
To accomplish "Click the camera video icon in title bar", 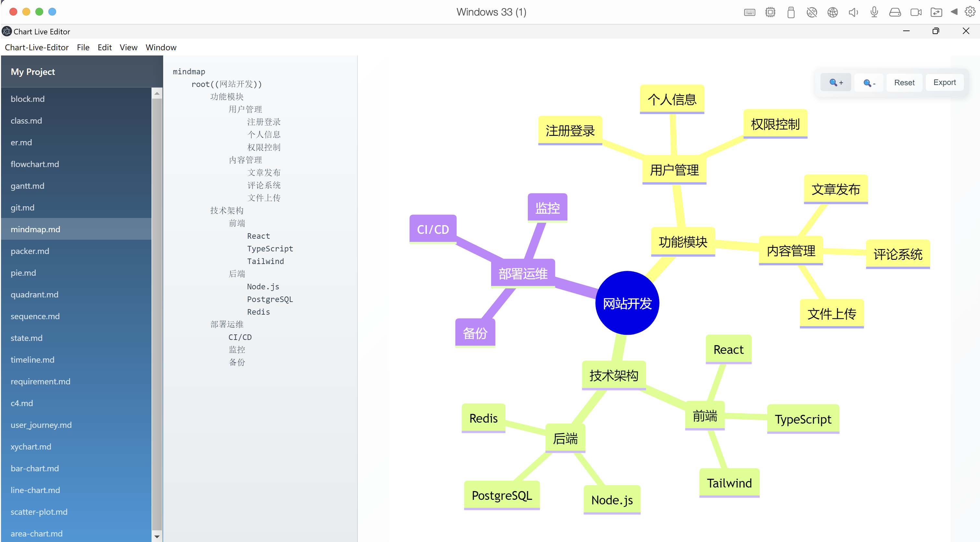I will tap(915, 12).
